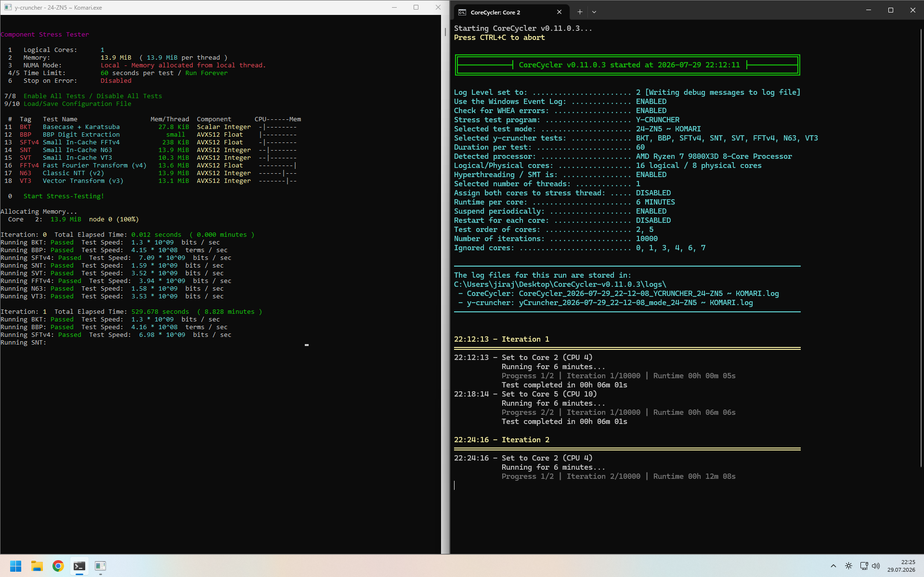Expand terminal profile dropdown arrow
924x577 pixels.
point(594,12)
